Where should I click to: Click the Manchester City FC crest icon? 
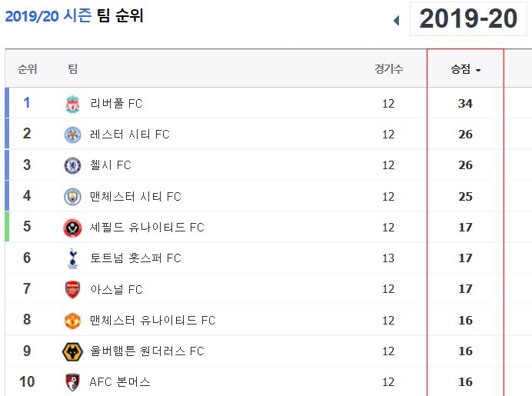(x=72, y=196)
